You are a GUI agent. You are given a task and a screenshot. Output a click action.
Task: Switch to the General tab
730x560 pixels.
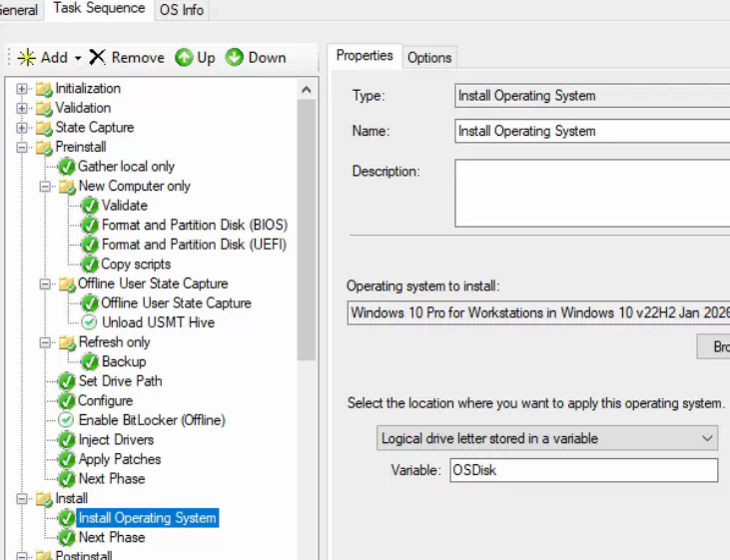pyautogui.click(x=19, y=10)
